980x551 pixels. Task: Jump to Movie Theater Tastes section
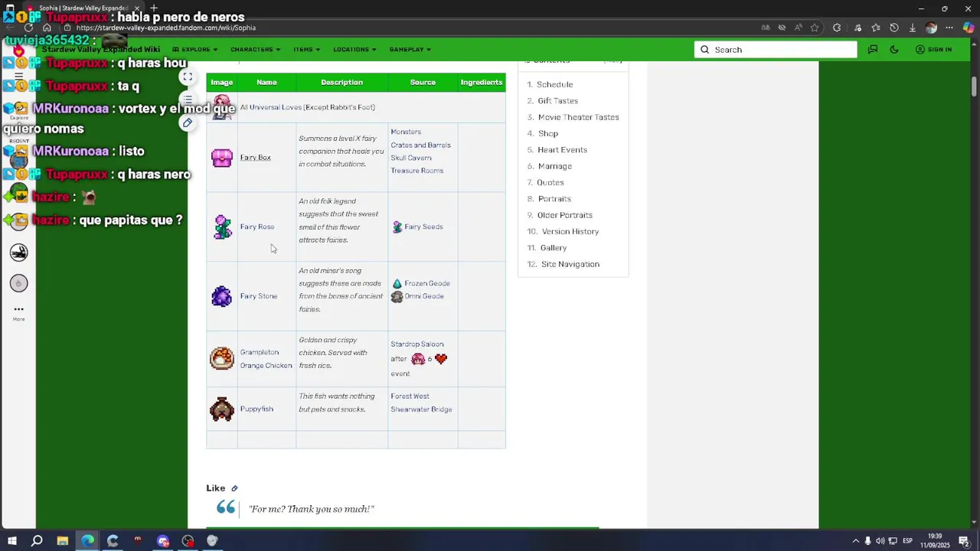578,118
